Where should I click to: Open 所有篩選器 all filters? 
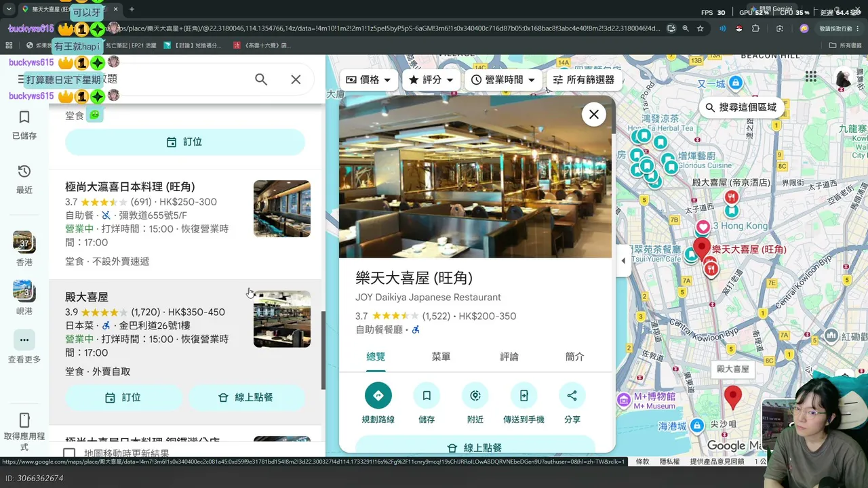(584, 80)
